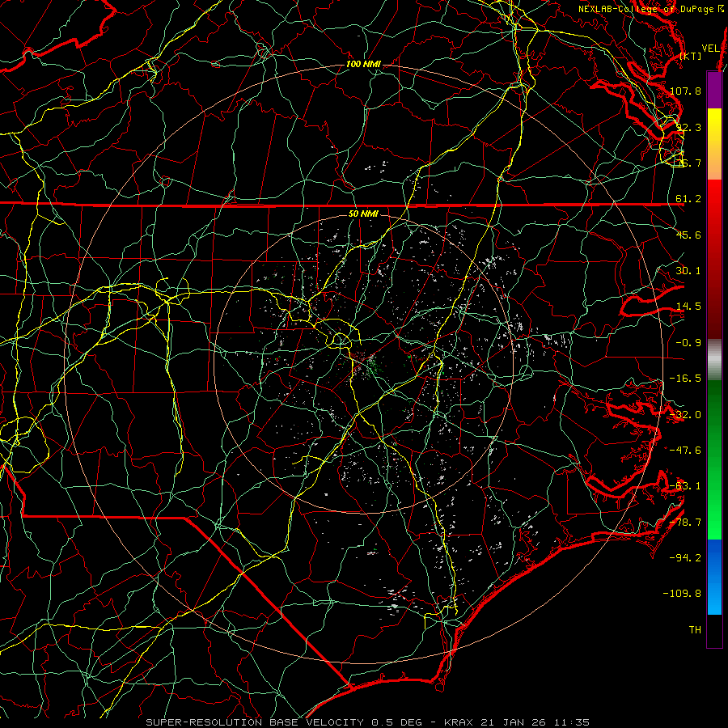Click the 50 NMI range ring label
The image size is (728, 728).
363,214
